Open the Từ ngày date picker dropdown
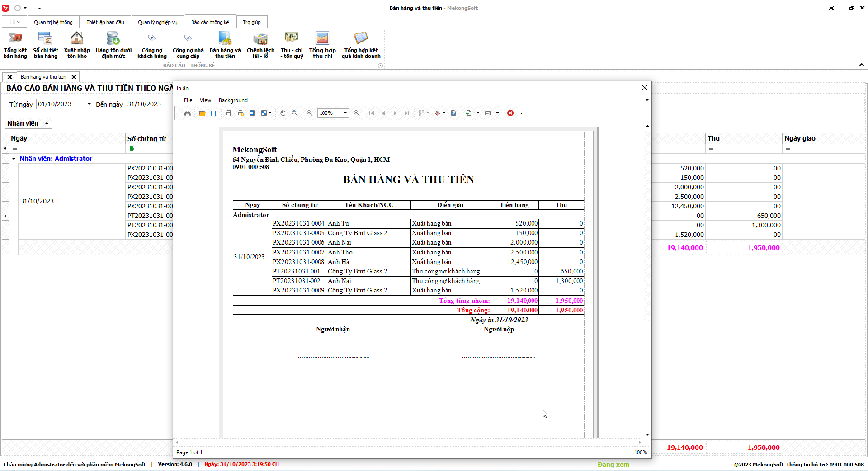868x471 pixels. (89, 104)
